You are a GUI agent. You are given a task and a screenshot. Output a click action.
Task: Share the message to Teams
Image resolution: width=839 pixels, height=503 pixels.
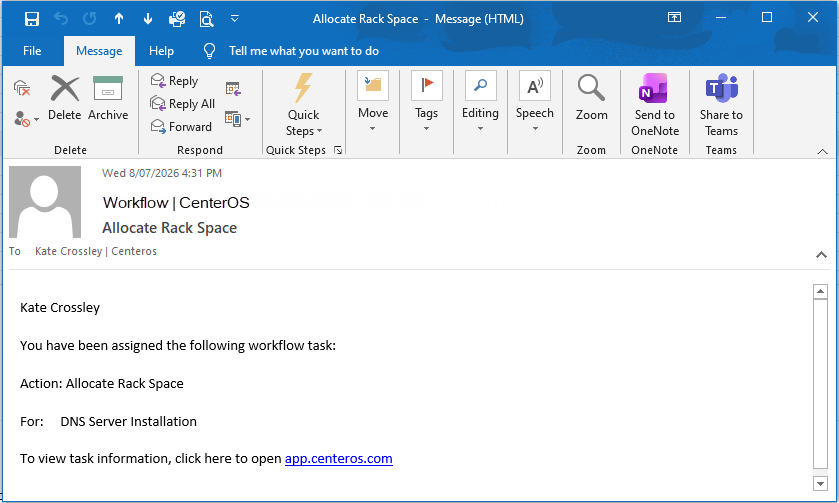tap(721, 105)
